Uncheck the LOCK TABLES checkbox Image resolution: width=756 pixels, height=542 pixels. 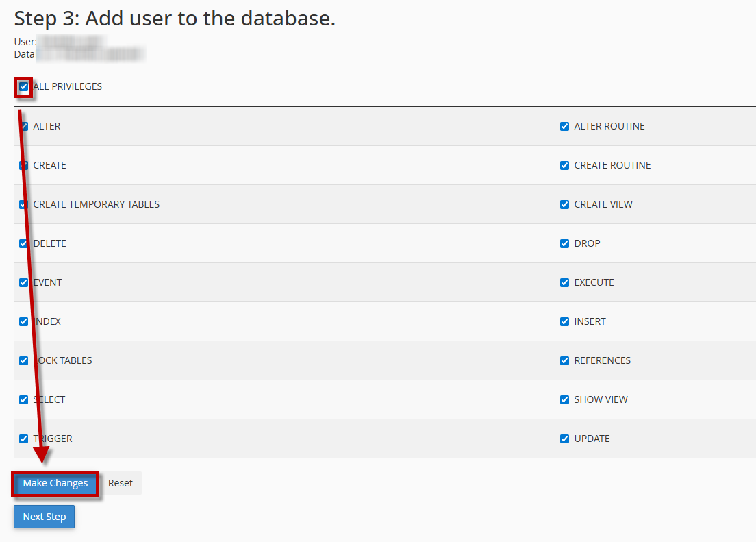pos(24,360)
